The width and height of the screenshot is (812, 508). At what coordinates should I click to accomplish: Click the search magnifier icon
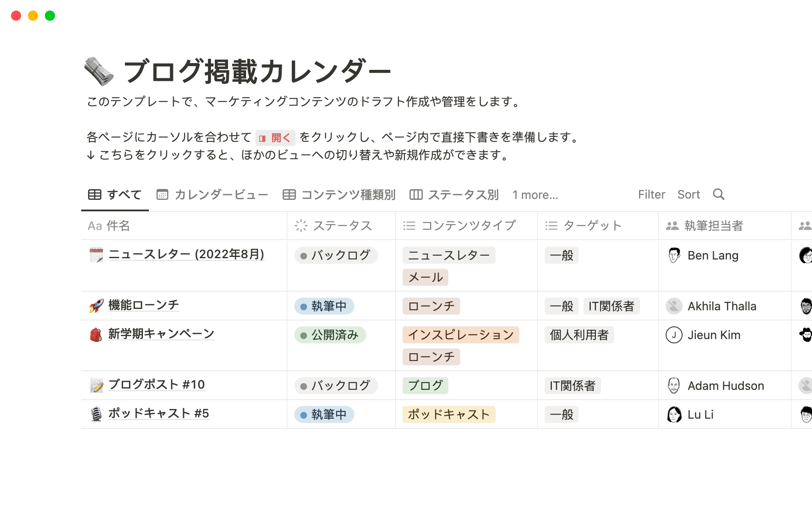(x=719, y=194)
